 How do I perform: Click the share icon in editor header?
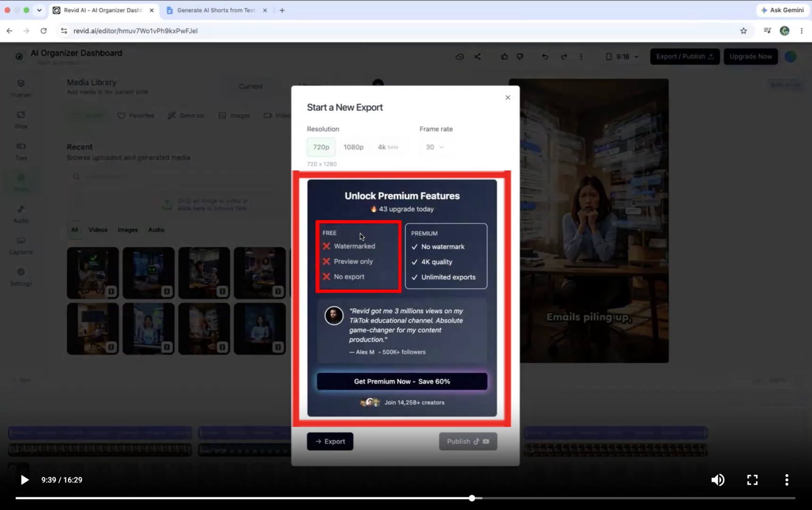(477, 56)
